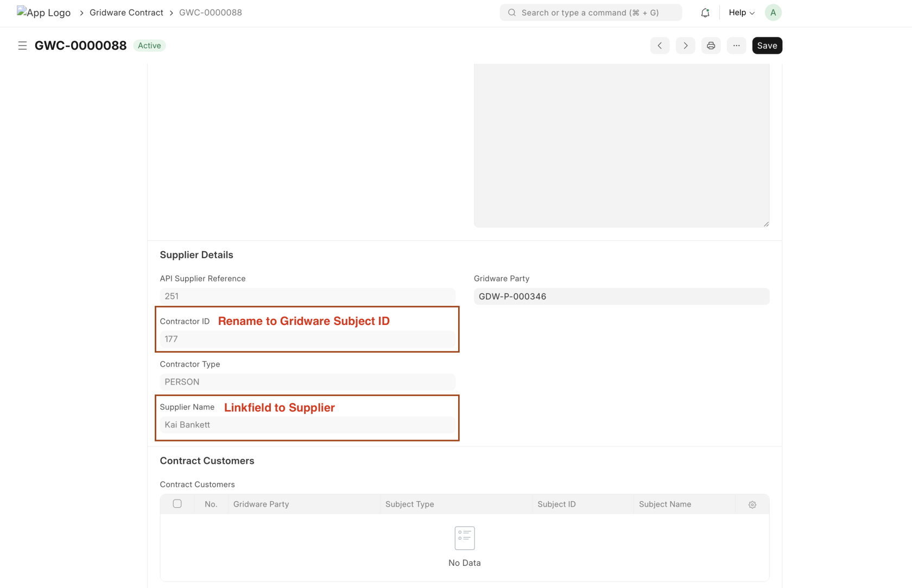Click the Supplier Name field Kai Bankett
This screenshot has width=912, height=588.
pyautogui.click(x=307, y=425)
